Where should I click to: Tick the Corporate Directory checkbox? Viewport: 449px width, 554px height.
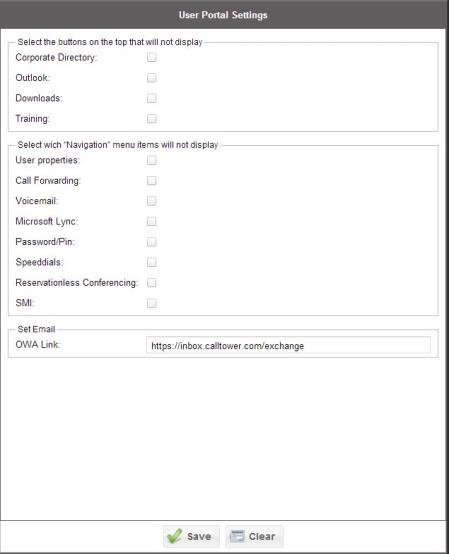click(x=152, y=57)
